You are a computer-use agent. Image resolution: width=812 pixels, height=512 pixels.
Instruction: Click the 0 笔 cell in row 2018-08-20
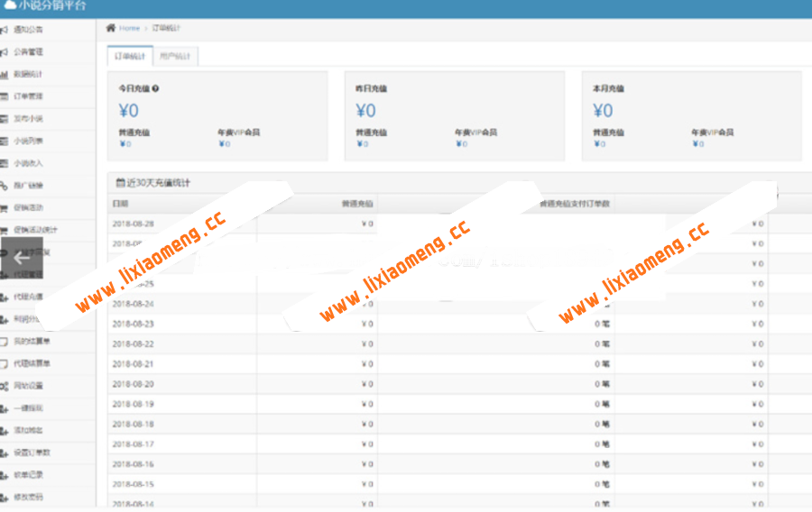(x=603, y=384)
